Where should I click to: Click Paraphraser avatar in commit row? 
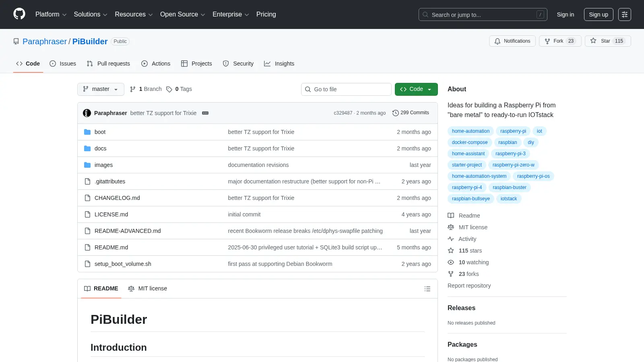pos(87,113)
